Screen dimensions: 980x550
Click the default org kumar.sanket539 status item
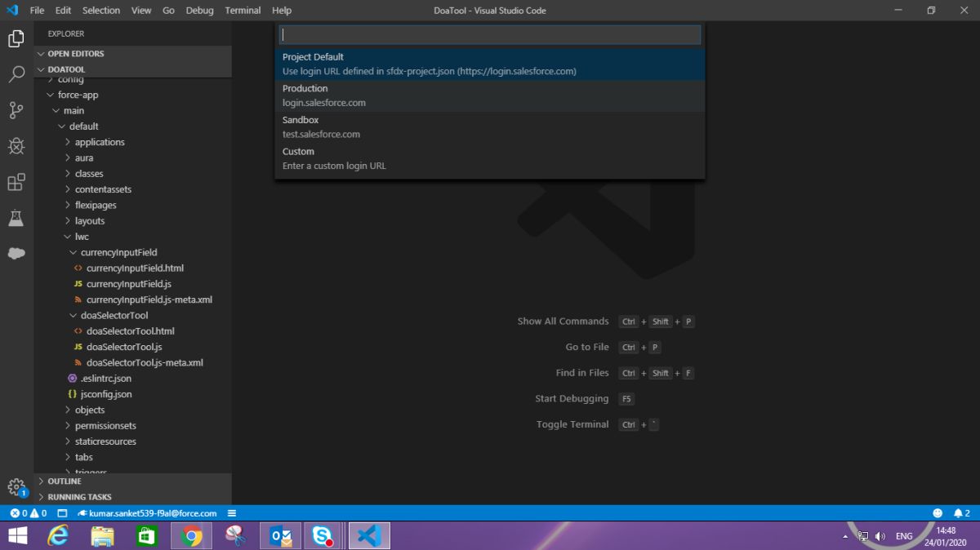[147, 513]
